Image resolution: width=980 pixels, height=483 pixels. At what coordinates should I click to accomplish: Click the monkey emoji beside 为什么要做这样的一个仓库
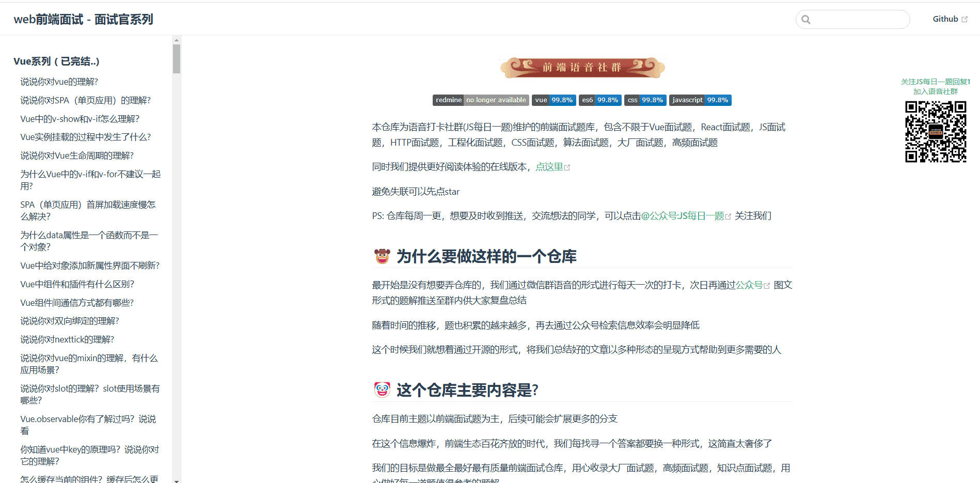coord(382,256)
